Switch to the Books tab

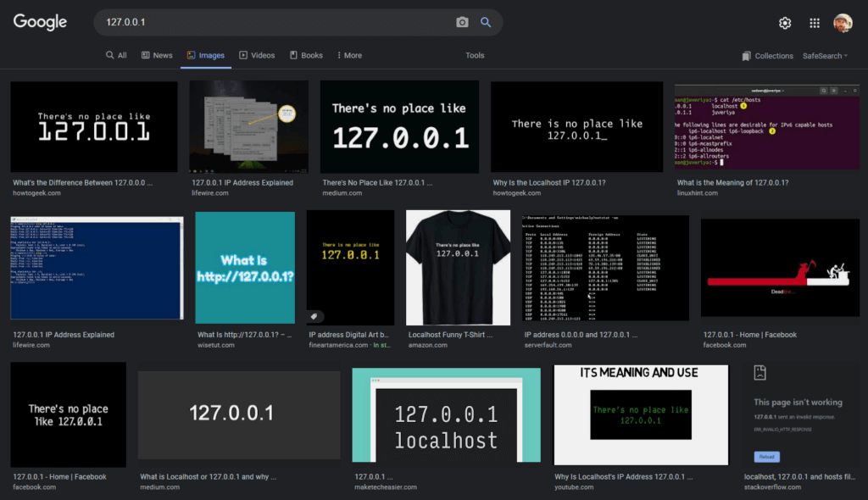(x=306, y=55)
